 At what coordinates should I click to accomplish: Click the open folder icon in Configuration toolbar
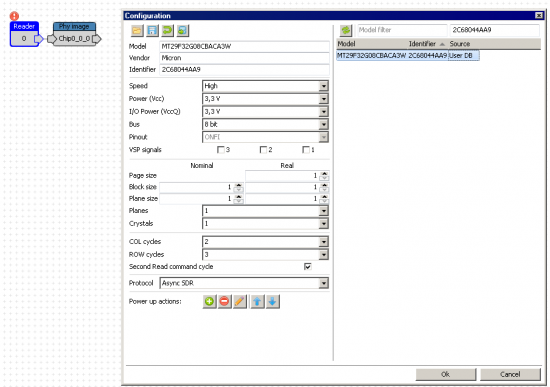(137, 31)
